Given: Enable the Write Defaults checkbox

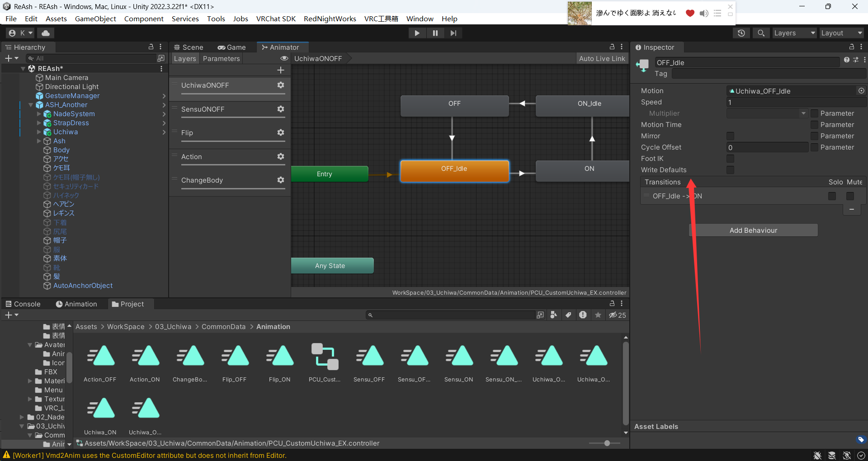Looking at the screenshot, I should click(x=730, y=170).
